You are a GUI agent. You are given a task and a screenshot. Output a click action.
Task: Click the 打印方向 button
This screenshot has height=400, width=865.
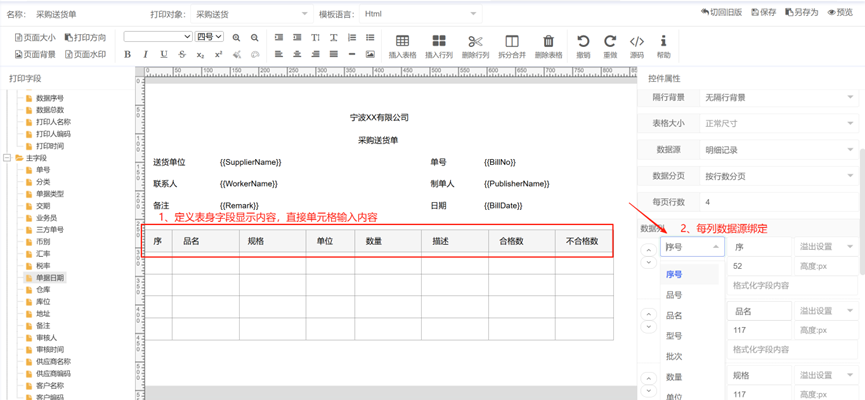click(x=85, y=38)
